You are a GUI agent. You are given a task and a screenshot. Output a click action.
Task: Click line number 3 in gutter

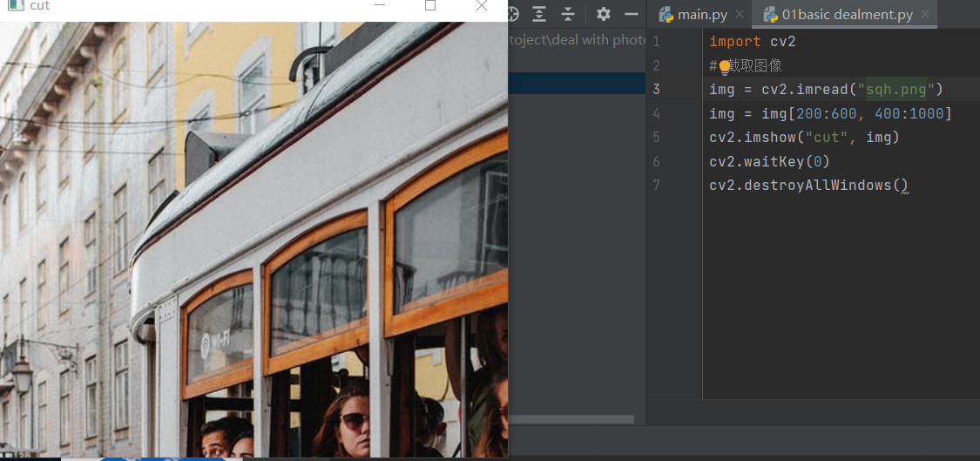pos(656,90)
